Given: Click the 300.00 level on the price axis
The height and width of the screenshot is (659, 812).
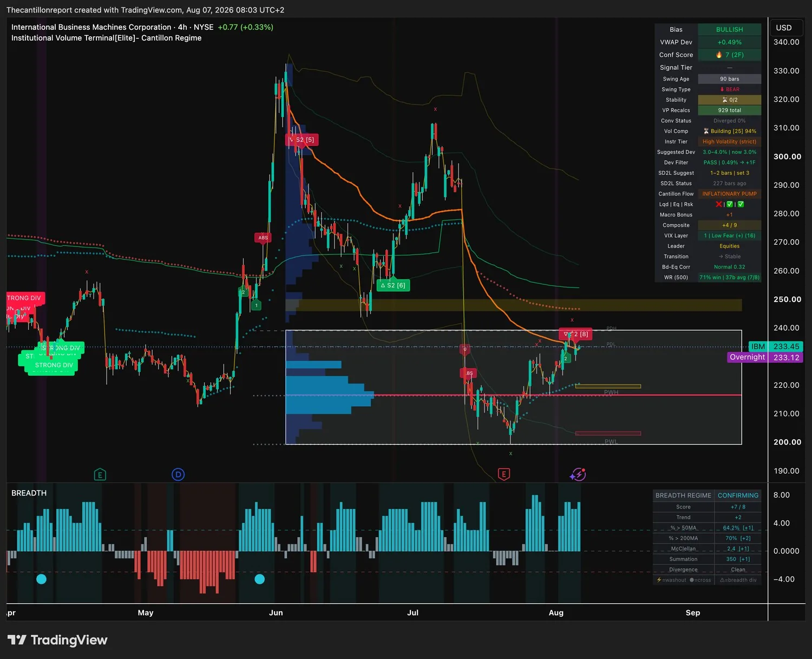Looking at the screenshot, I should 787,156.
